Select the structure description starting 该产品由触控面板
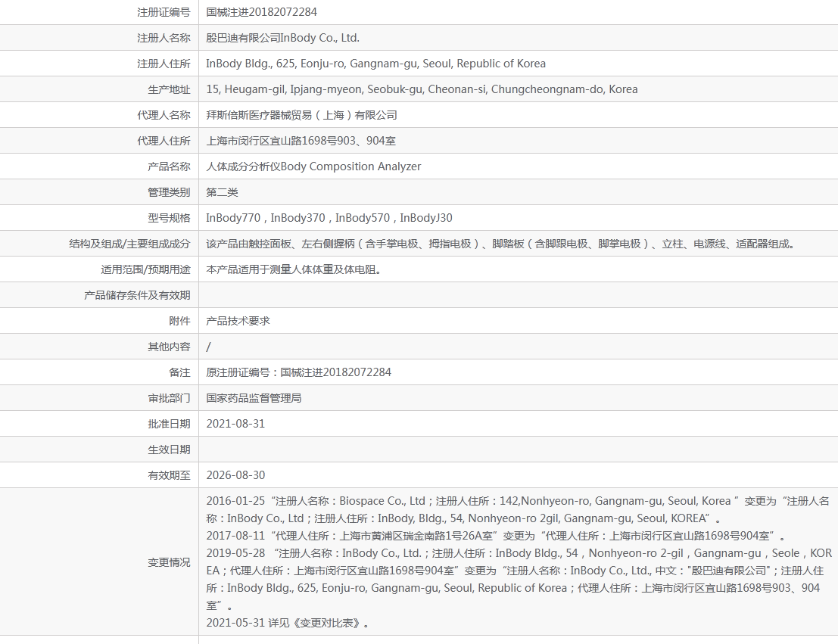This screenshot has height=644, width=838. click(503, 244)
